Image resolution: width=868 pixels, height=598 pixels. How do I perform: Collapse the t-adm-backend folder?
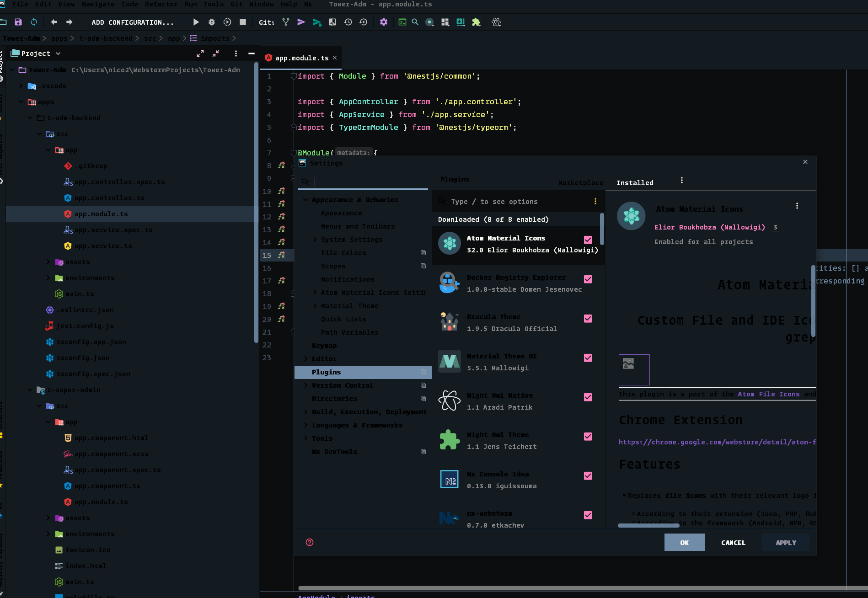click(30, 117)
